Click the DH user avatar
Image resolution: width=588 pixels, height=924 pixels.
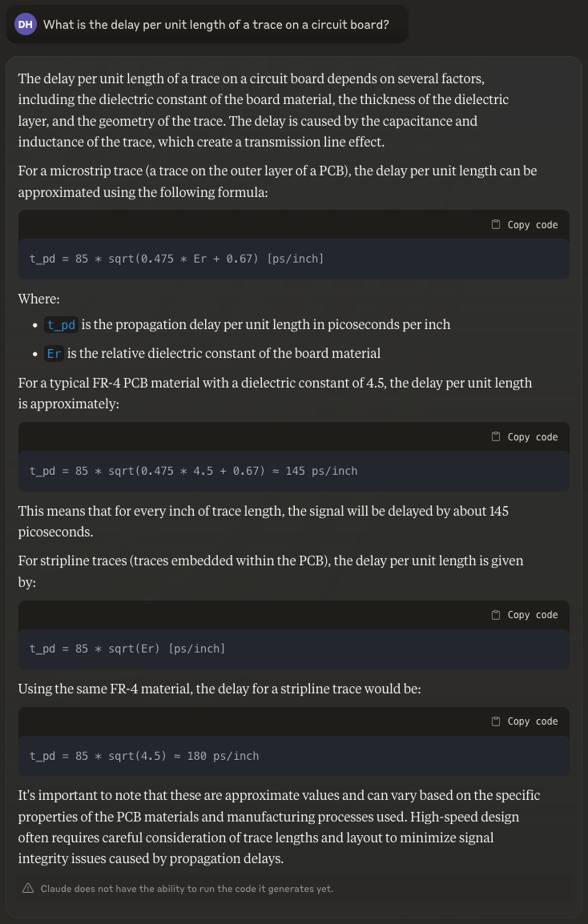click(26, 24)
